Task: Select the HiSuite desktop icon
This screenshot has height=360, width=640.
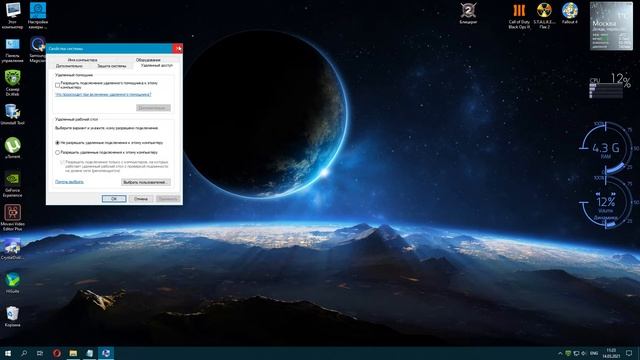Action: pyautogui.click(x=12, y=283)
